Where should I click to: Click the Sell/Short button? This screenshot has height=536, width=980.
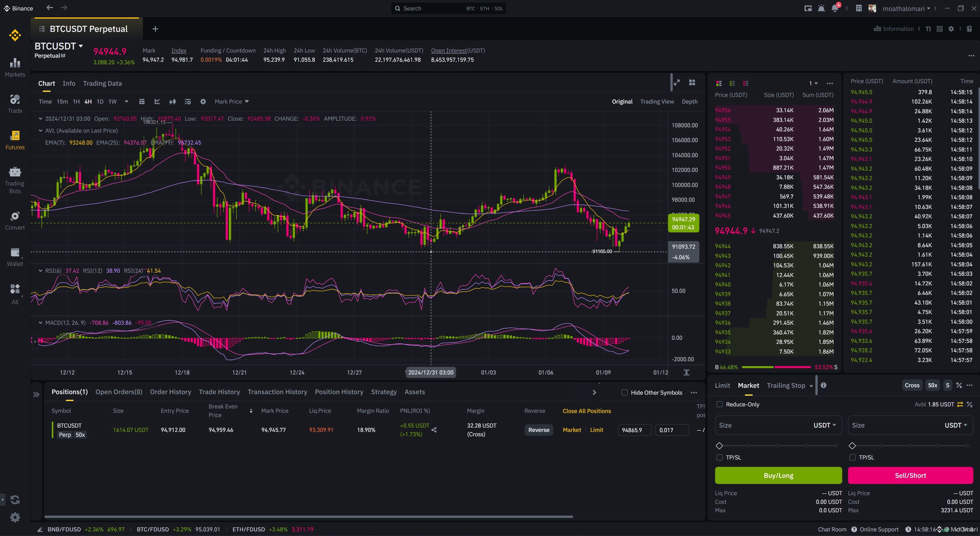[910, 476]
